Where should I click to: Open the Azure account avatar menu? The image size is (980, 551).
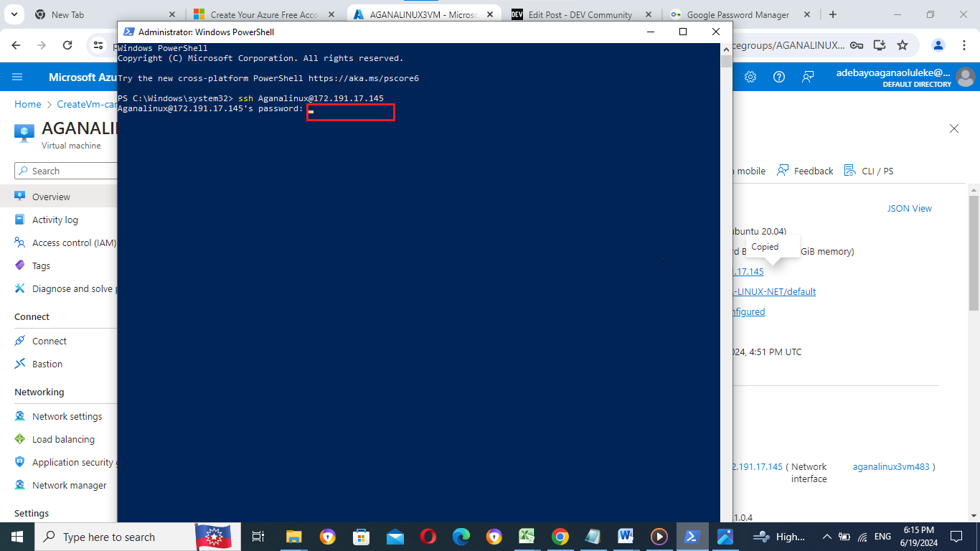pyautogui.click(x=966, y=77)
